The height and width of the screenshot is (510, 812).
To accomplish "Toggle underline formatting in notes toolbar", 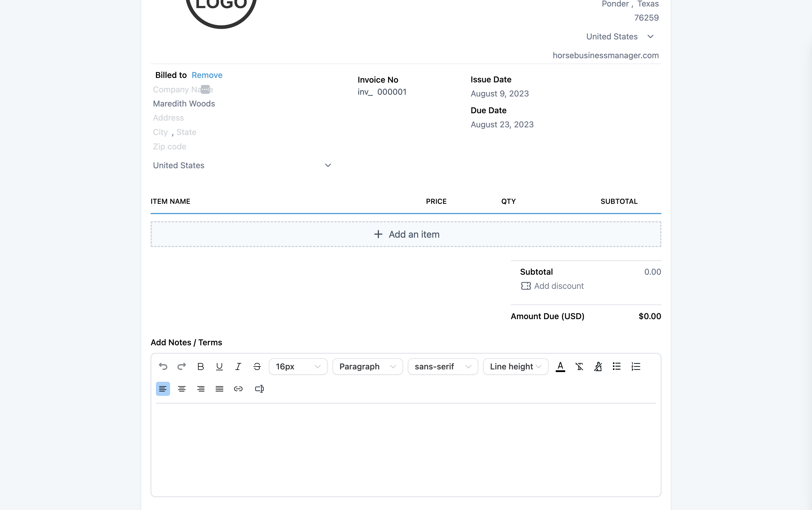I will [219, 366].
